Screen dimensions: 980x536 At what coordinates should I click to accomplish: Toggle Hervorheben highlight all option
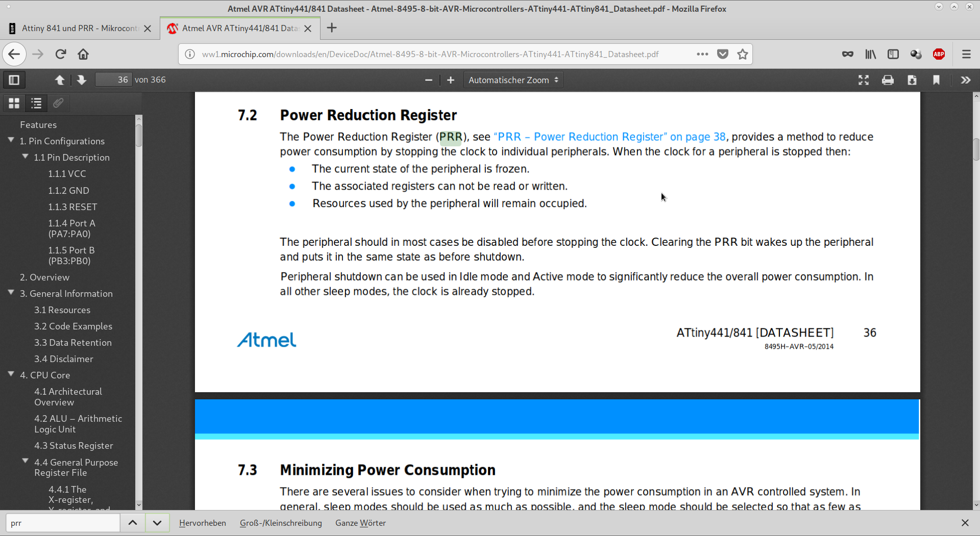pyautogui.click(x=202, y=523)
